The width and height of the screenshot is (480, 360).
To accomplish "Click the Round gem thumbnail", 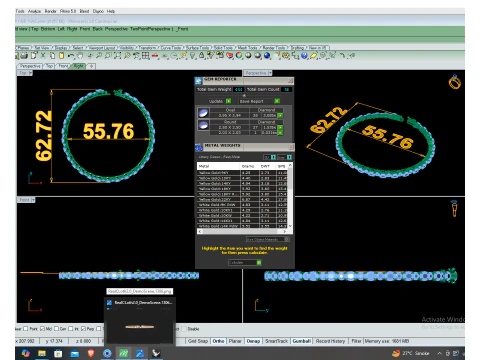I will point(203,125).
